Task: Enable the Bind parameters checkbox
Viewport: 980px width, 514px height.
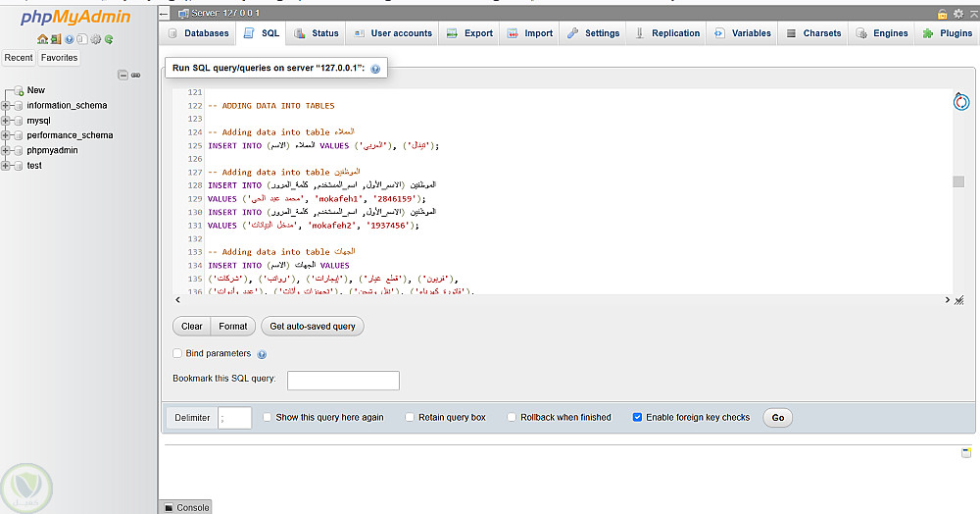Action: pyautogui.click(x=177, y=353)
